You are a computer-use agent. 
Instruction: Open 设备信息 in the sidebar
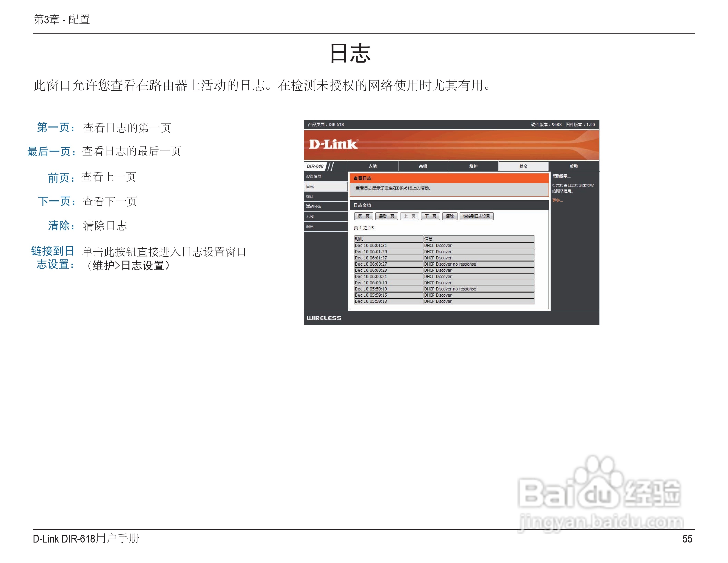tap(326, 176)
